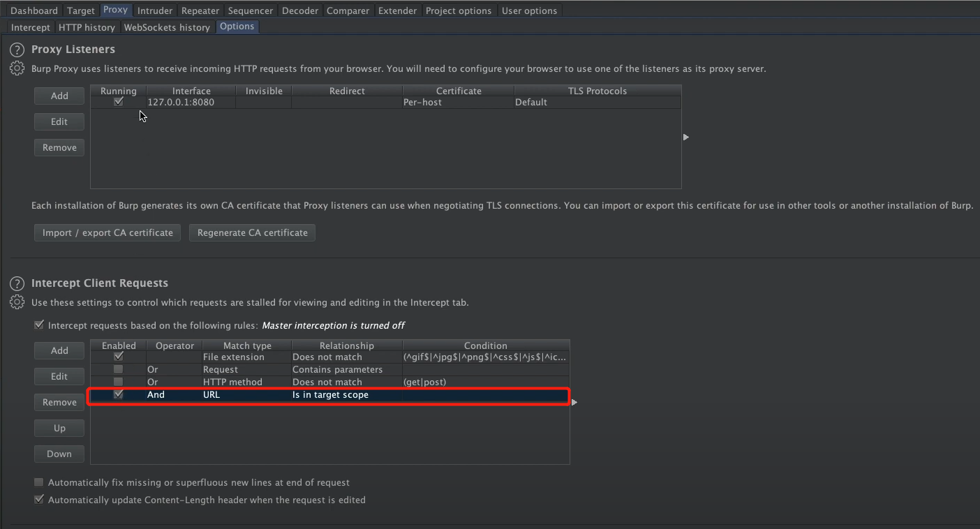Open Proxy Listeners gear settings icon
The height and width of the screenshot is (529, 980).
[17, 68]
